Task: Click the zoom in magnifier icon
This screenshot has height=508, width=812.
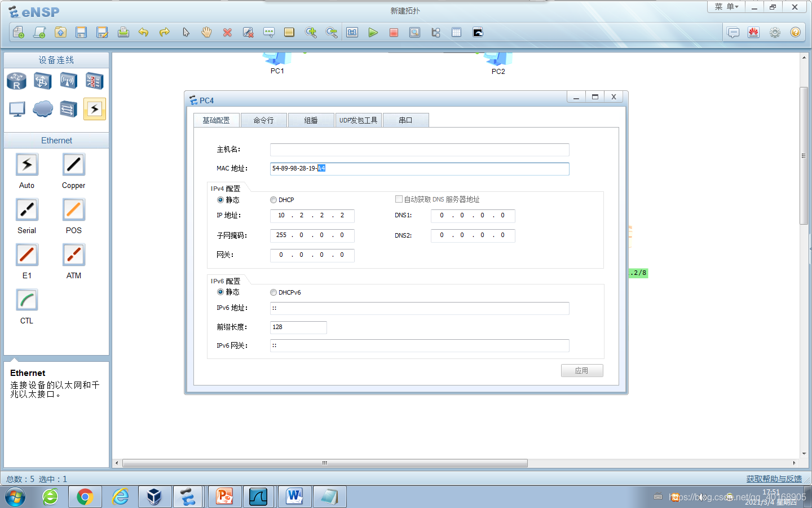Action: (311, 32)
